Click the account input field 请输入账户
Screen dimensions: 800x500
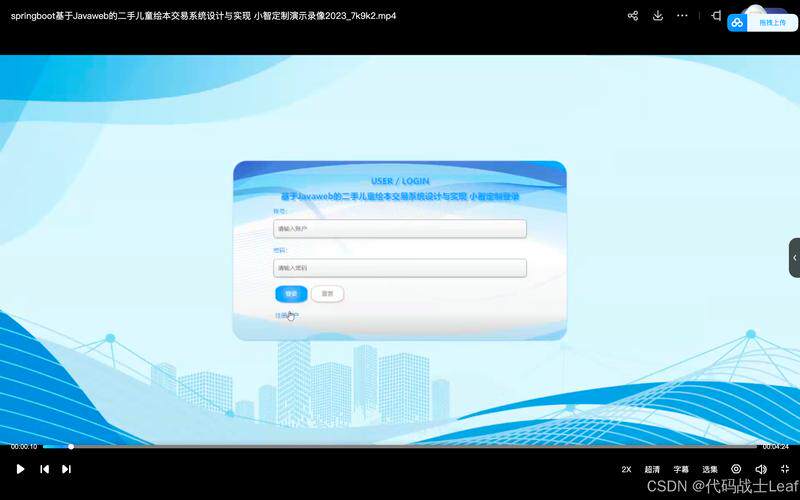click(399, 229)
